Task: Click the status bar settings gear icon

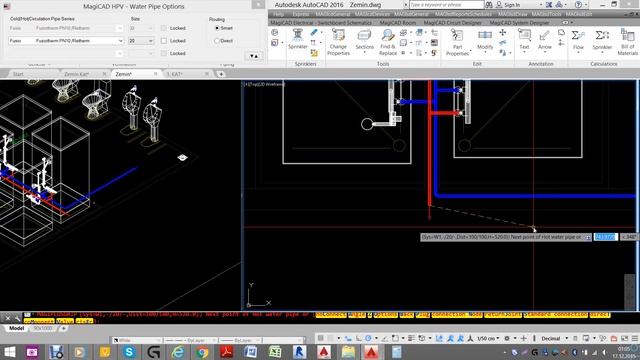Action: coord(507,338)
